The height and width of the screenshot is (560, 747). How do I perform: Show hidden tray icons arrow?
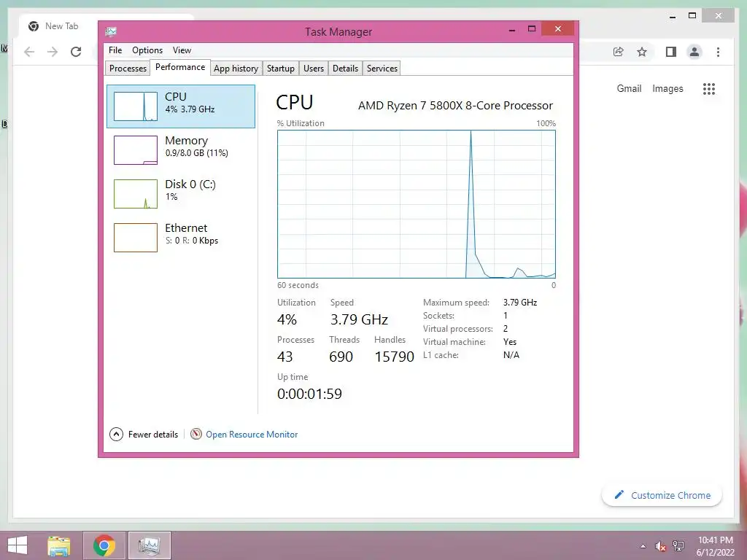click(x=643, y=546)
